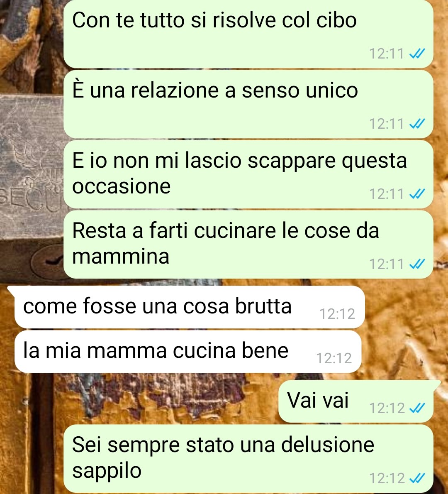Click blue double ticks on 'relazione a senso unico'
The height and width of the screenshot is (494, 448).
[x=417, y=124]
